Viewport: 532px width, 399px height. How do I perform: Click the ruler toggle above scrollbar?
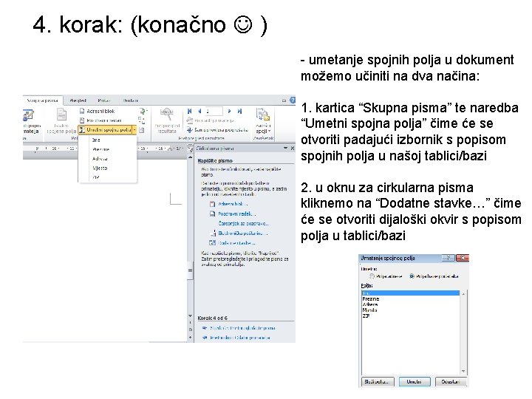[191, 149]
